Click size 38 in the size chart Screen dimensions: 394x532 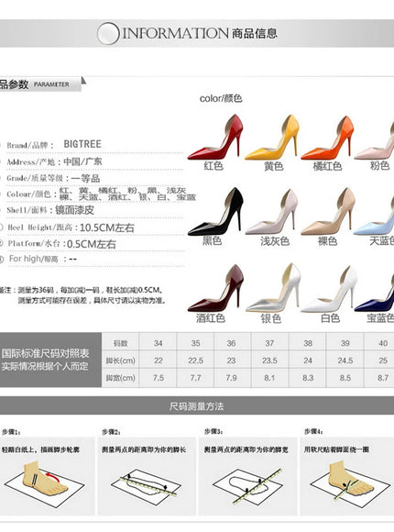tap(308, 343)
